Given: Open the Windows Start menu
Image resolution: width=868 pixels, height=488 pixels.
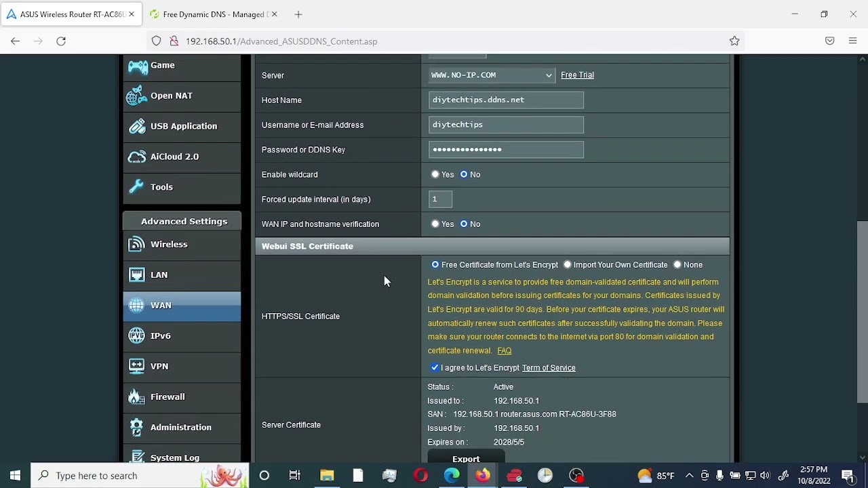Looking at the screenshot, I should [x=15, y=476].
